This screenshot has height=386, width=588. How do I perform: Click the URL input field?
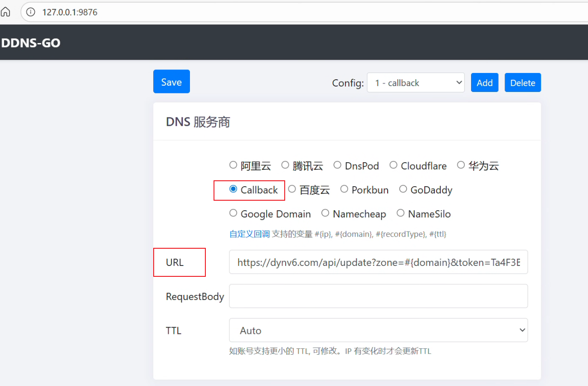(x=379, y=262)
